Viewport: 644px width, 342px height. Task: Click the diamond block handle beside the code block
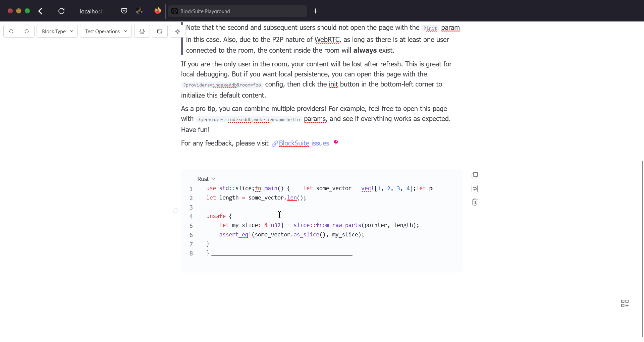(175, 211)
